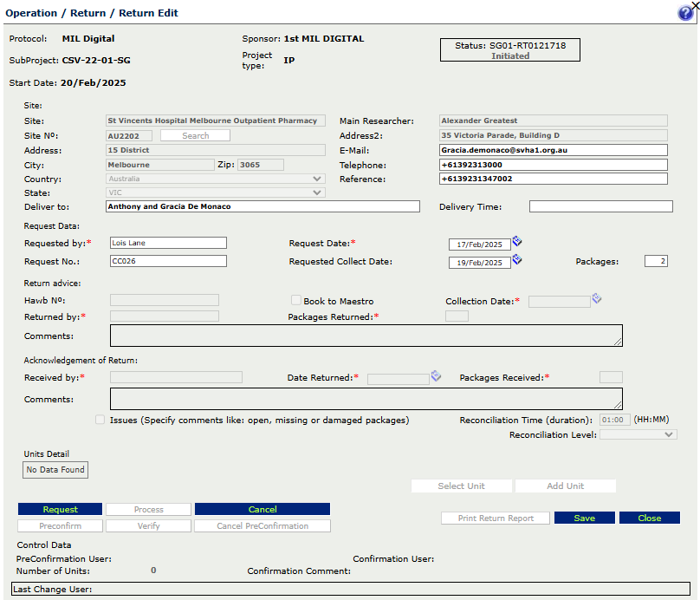Click the Main Researcher field
This screenshot has width=700, height=600.
554,121
